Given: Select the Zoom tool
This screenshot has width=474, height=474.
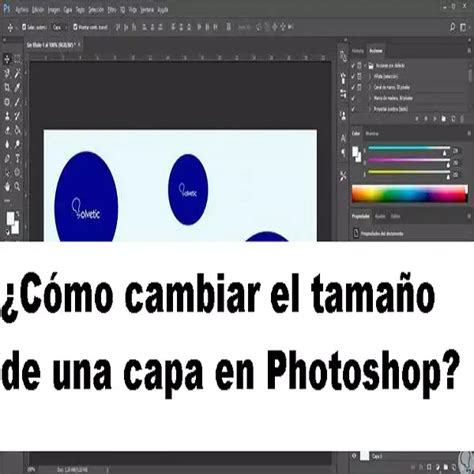Looking at the screenshot, I should point(17,187).
